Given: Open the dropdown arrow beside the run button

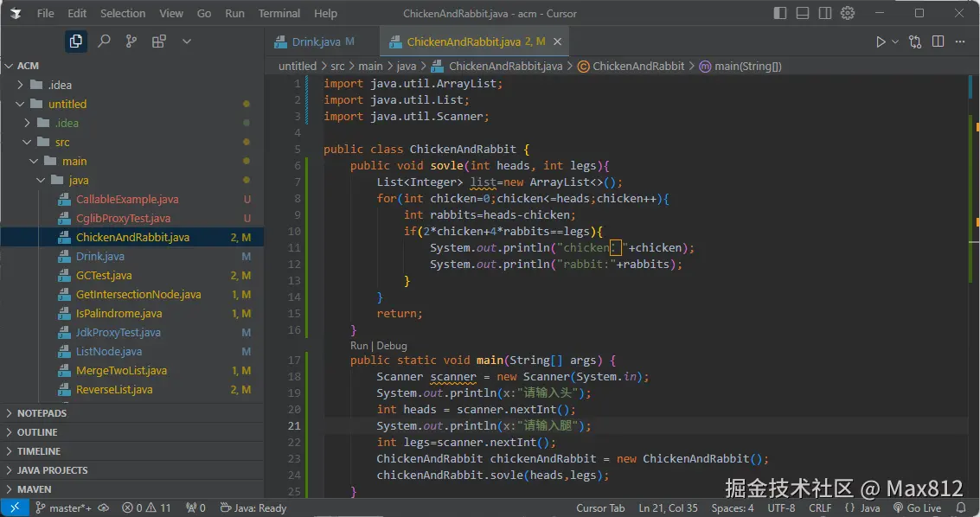Looking at the screenshot, I should point(895,41).
